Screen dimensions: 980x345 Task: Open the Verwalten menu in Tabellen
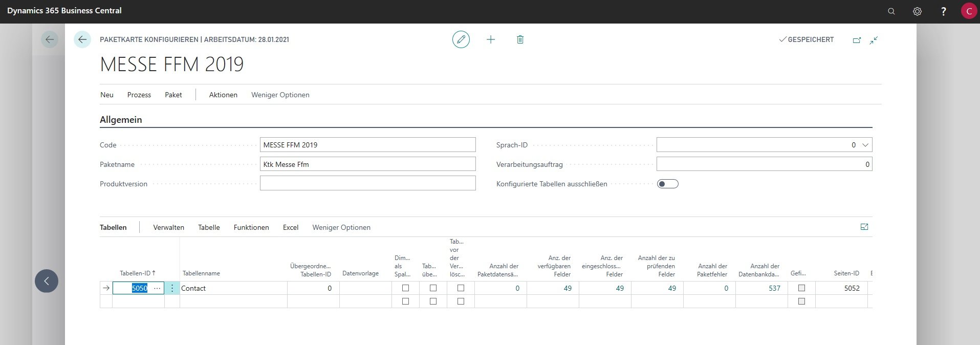pyautogui.click(x=168, y=227)
